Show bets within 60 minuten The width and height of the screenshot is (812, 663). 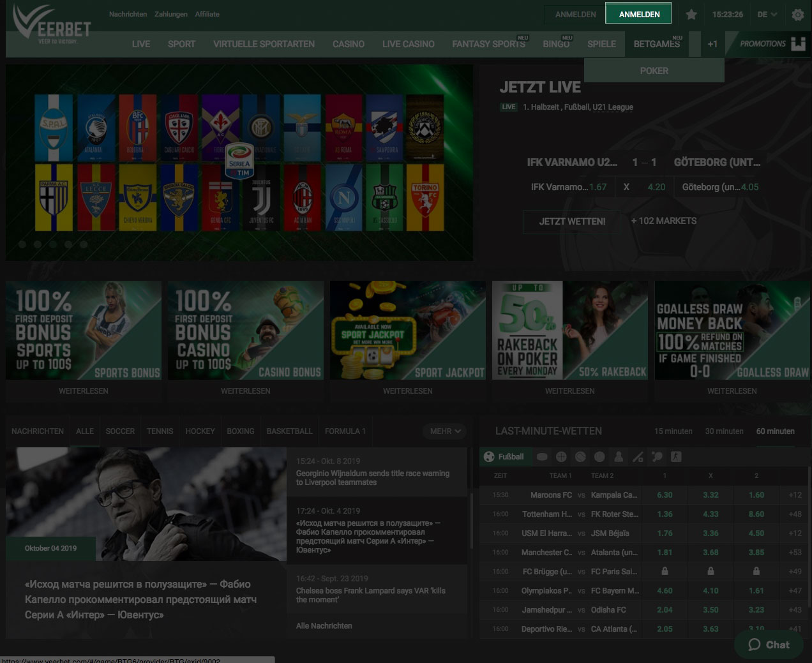coord(775,431)
